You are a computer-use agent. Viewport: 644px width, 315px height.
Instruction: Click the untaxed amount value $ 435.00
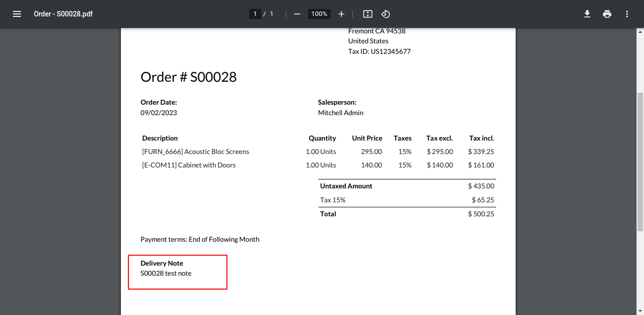point(481,186)
